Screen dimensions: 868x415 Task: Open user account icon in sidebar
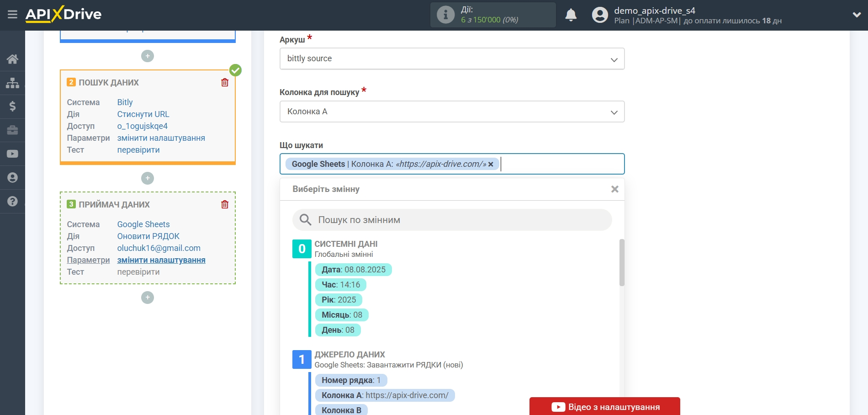12,178
